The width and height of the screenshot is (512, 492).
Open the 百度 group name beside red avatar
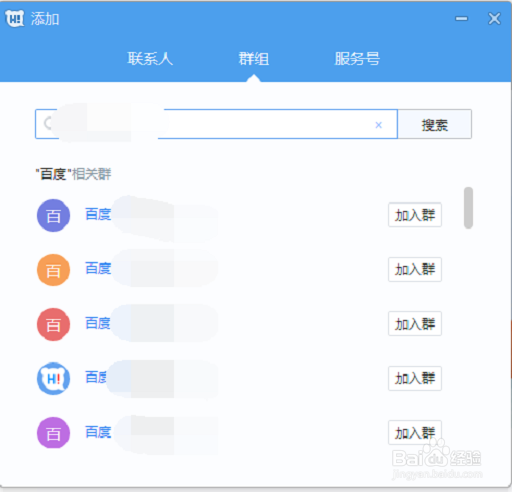(x=98, y=323)
